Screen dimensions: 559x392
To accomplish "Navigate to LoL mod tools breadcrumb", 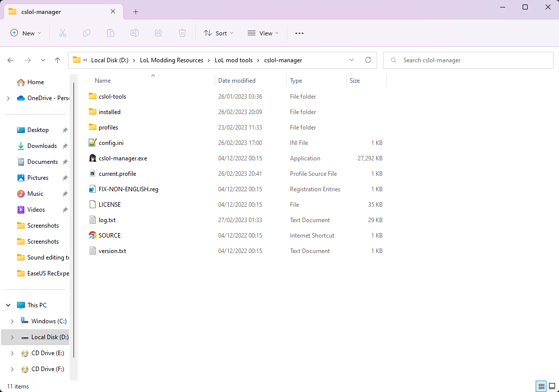I will click(234, 60).
